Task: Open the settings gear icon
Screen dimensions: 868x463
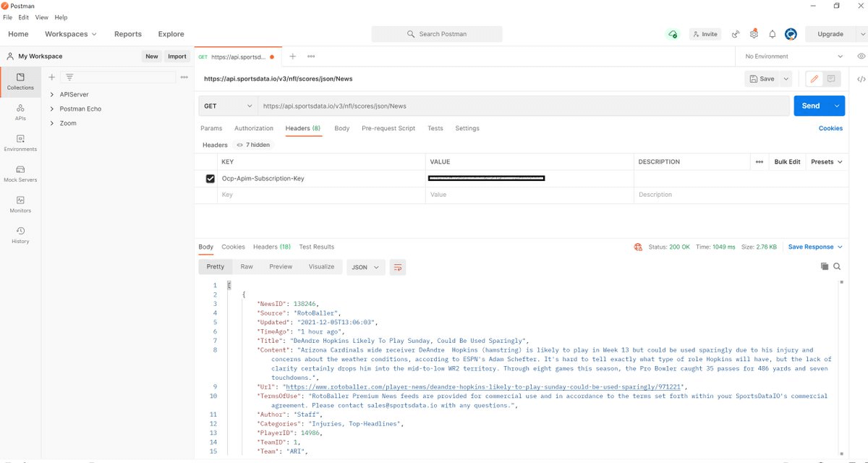Action: click(x=754, y=34)
